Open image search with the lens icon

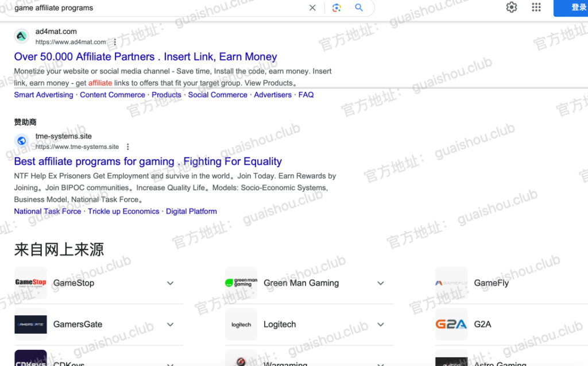click(x=336, y=7)
